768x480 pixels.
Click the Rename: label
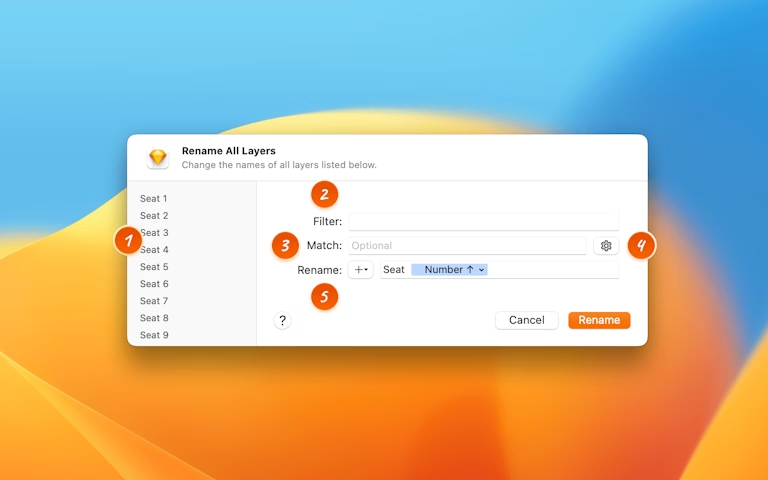319,270
